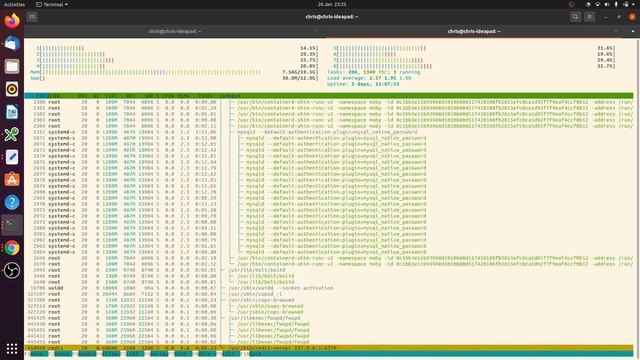This screenshot has width=640, height=360.
Task: Select parent mysqld row PID 2357
Action: [329, 132]
